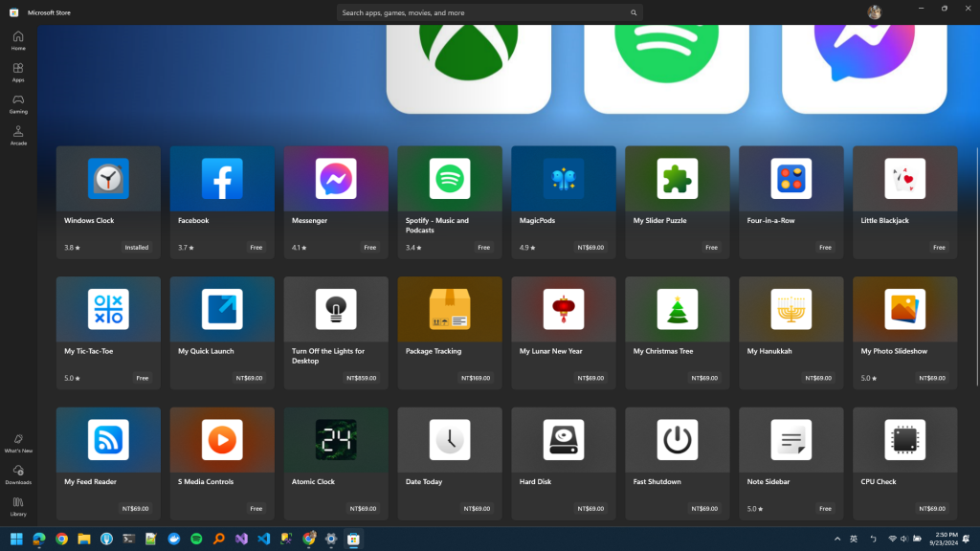
Task: Click the Xbox featured tile
Action: click(469, 69)
